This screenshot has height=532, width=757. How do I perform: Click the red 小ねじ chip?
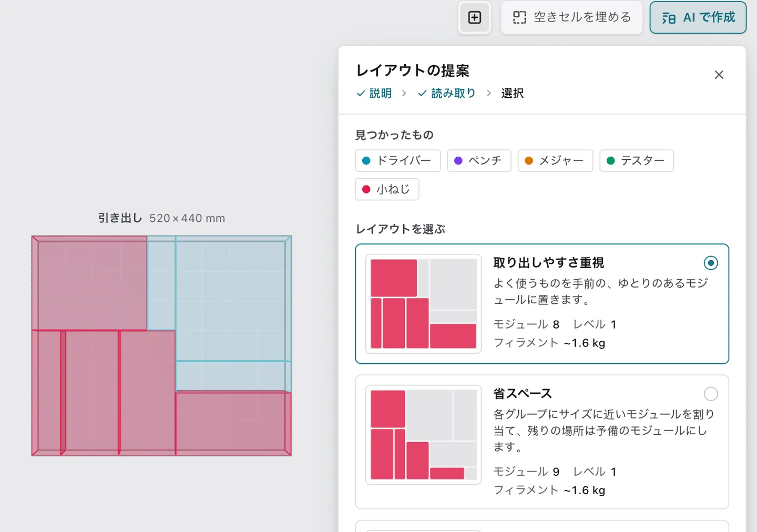point(387,189)
